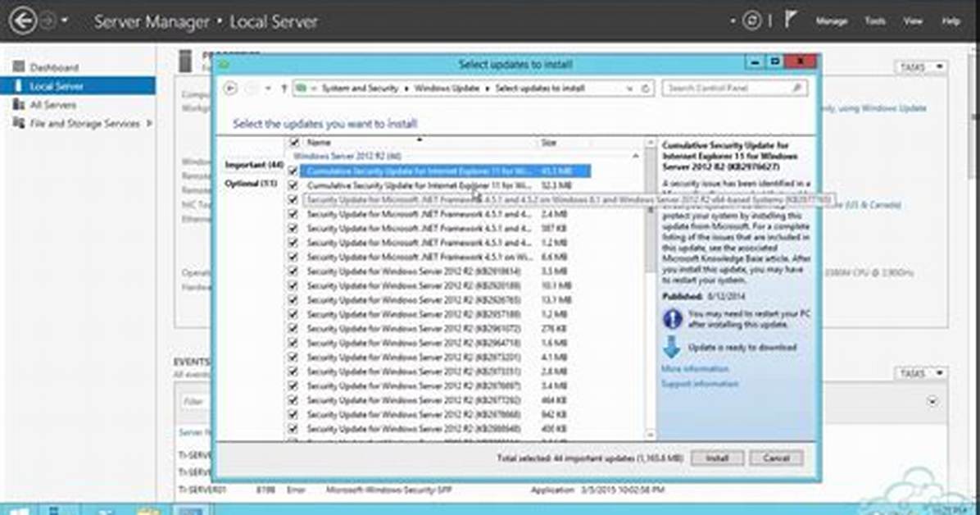Viewport: 980px width, 515px height.
Task: Click the up-level arrow in the dialog
Action: click(284, 89)
